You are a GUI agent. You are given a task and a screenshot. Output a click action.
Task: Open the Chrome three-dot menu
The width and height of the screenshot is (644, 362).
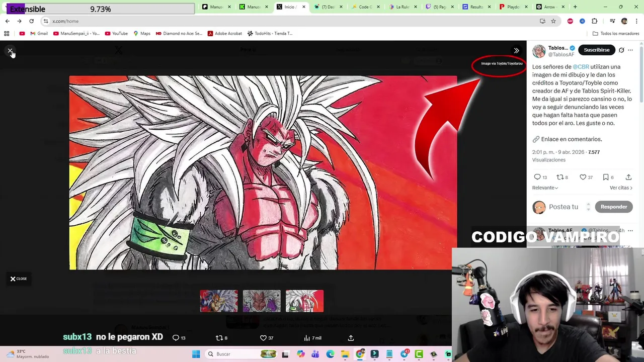(636, 21)
